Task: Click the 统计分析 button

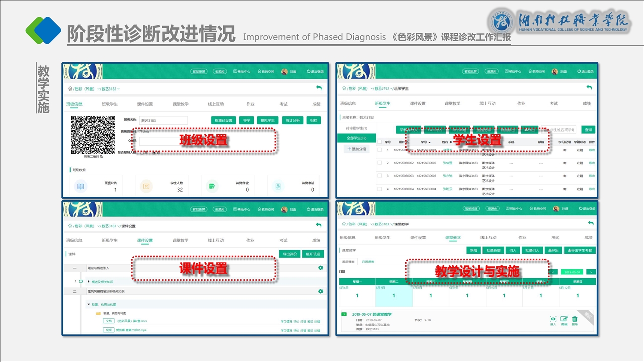Action: click(292, 120)
